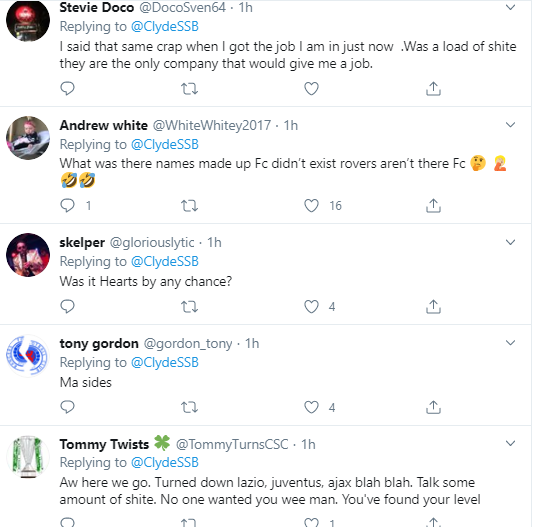Image resolution: width=558 pixels, height=527 pixels.
Task: Like Stevie Doco's tweet
Action: (311, 89)
